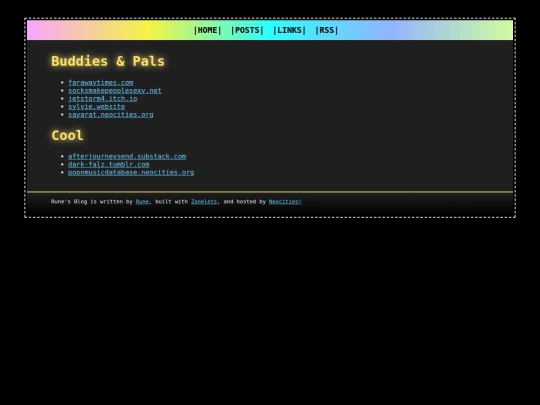Open sayarat.neocities.org link
The height and width of the screenshot is (405, 540).
(111, 114)
